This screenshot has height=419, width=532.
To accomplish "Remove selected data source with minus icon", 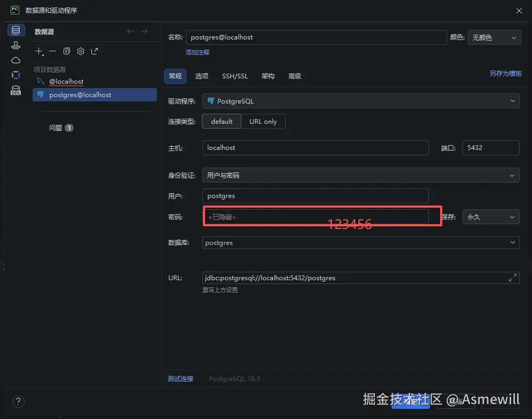I will coord(52,51).
